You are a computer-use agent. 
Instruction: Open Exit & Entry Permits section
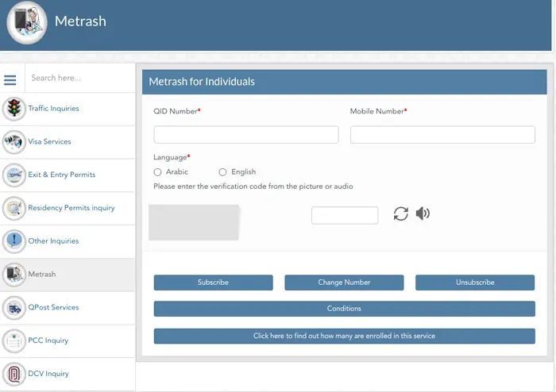coord(68,175)
